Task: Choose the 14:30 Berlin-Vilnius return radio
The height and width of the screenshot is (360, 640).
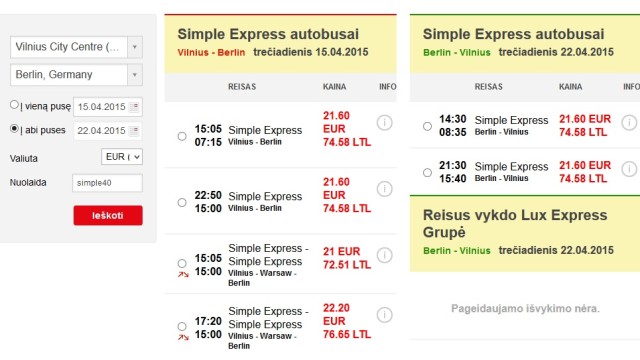Action: (427, 126)
